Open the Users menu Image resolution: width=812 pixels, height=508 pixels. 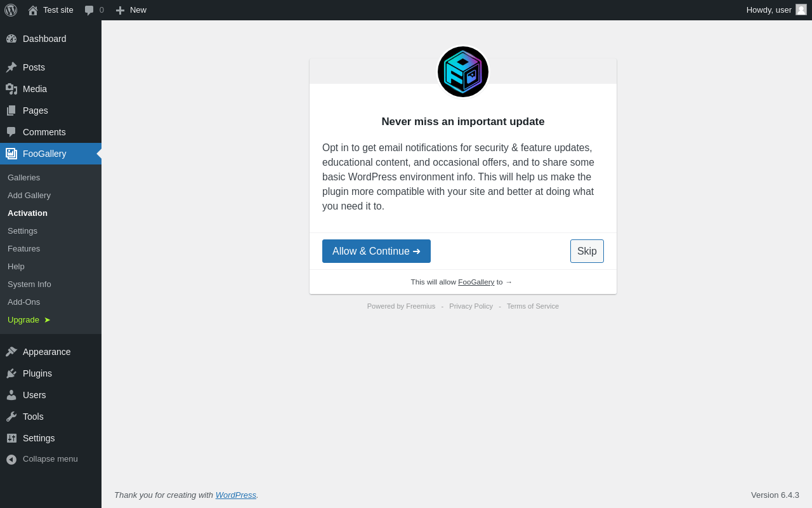[51, 395]
